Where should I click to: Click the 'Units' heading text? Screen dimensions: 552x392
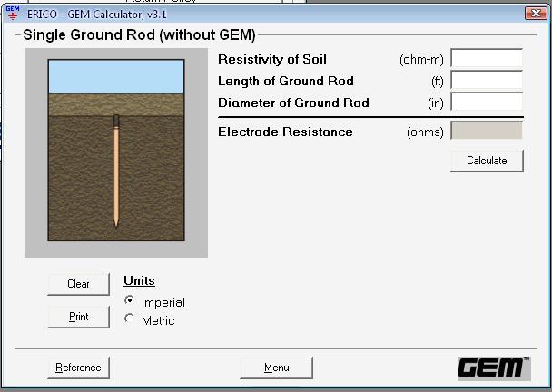(x=139, y=280)
